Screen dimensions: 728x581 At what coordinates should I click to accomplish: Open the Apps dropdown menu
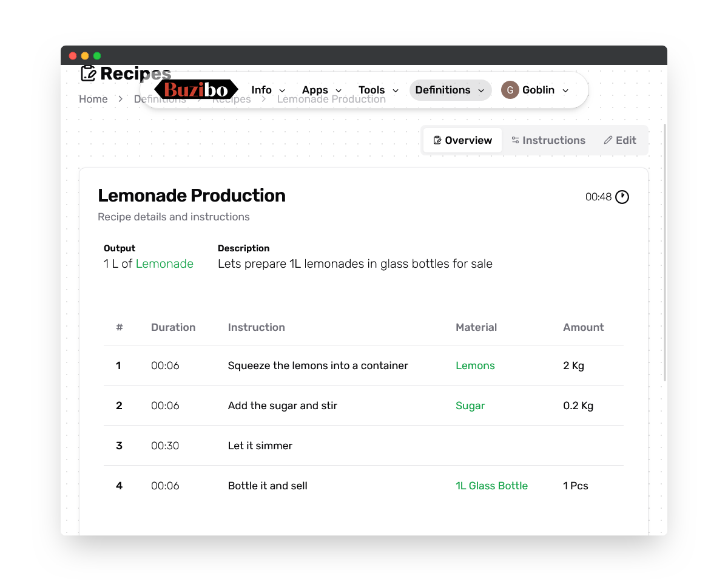(322, 90)
